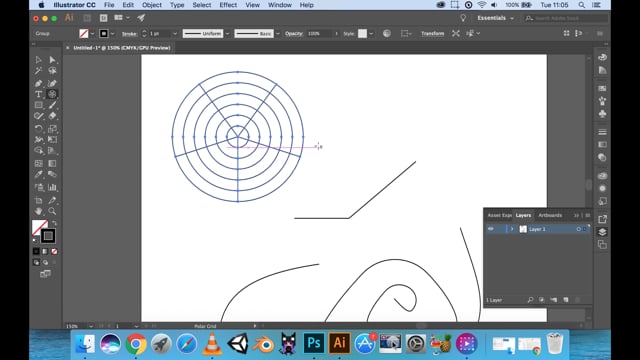Open artboard navigation dropdown in status bar

click(x=136, y=326)
